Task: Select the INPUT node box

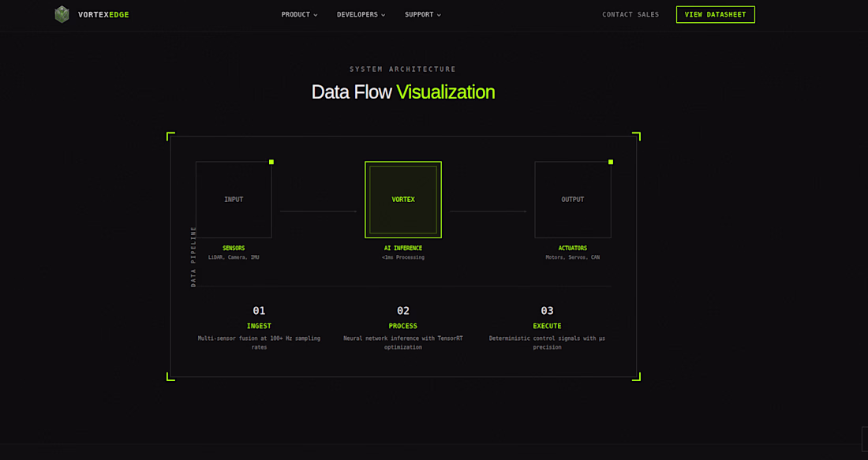Action: coord(234,200)
